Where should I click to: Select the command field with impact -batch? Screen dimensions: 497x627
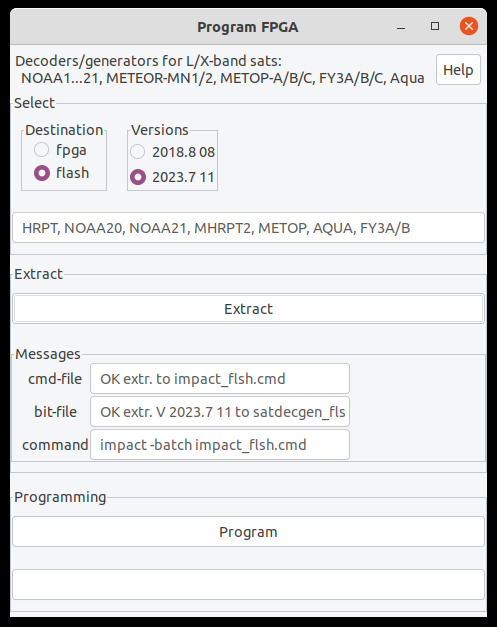(x=220, y=445)
